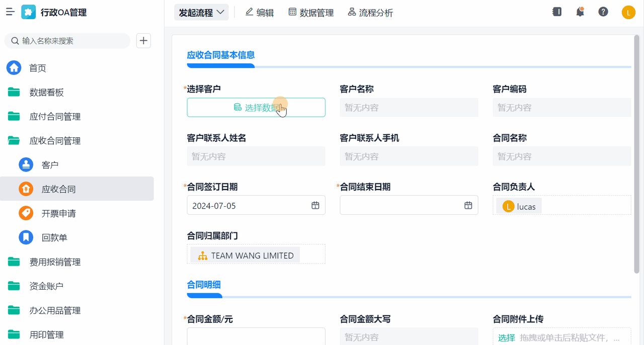This screenshot has height=345, width=644.
Task: Click 选择 to upload a contract attachment
Action: (x=506, y=337)
